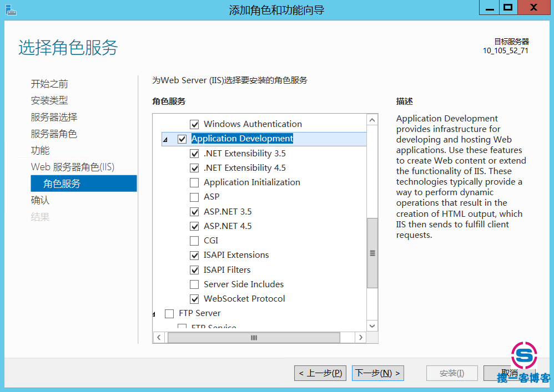
Task: Click the vertical scrollbar up arrow
Action: click(x=372, y=120)
